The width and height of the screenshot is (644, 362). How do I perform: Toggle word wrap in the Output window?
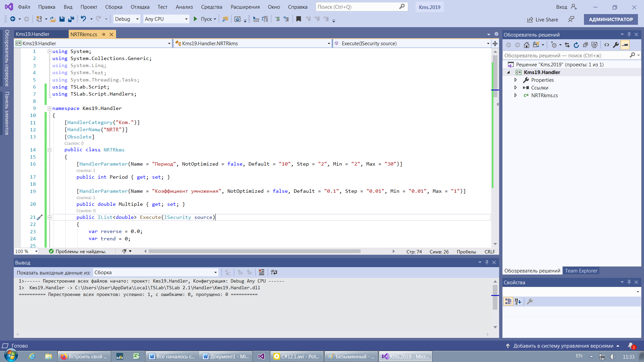click(x=274, y=272)
